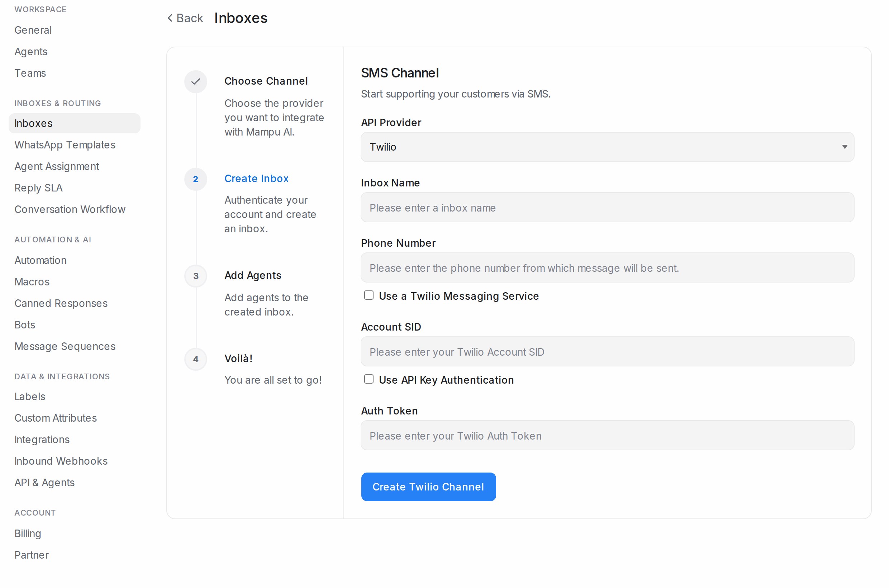Open Inbound Webhooks page

61,461
